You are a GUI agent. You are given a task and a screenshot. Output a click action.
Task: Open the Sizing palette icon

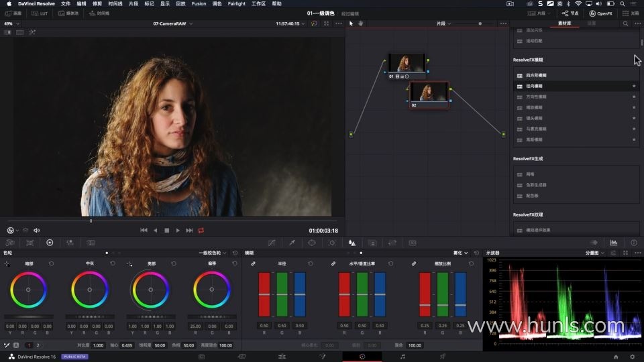[x=392, y=243]
